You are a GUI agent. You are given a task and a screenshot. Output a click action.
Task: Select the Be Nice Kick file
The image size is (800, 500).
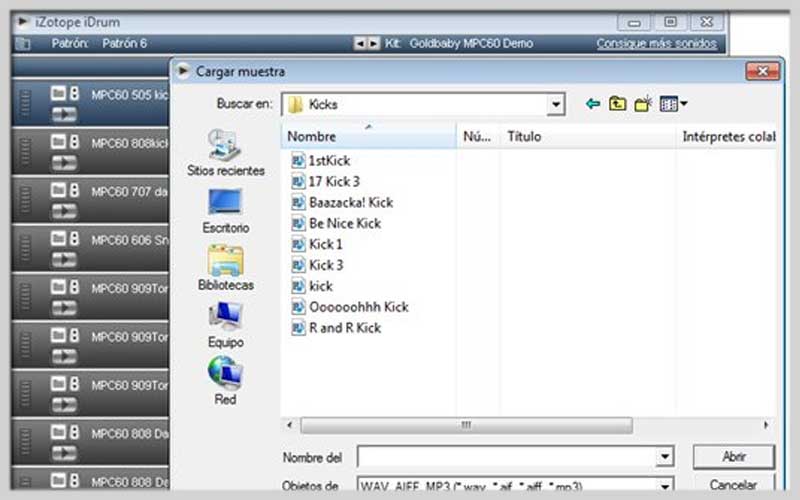[336, 223]
